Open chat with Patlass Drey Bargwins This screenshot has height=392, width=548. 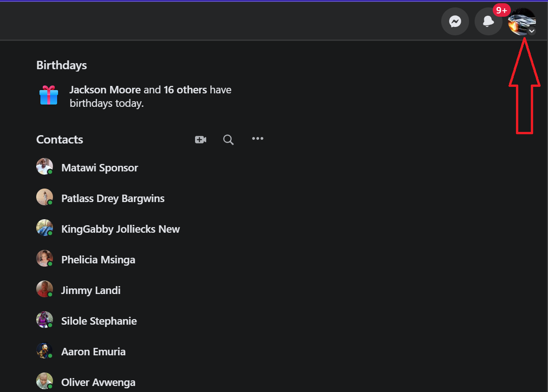113,198
